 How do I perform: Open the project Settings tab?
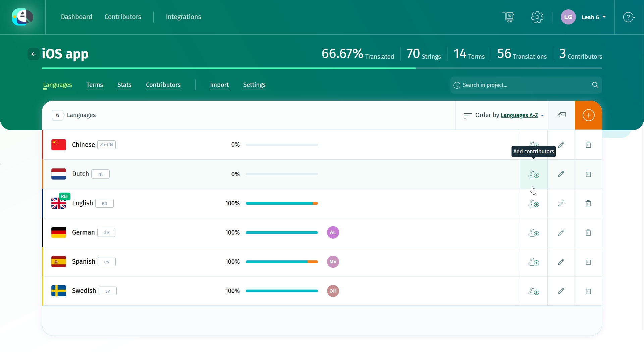pyautogui.click(x=254, y=85)
